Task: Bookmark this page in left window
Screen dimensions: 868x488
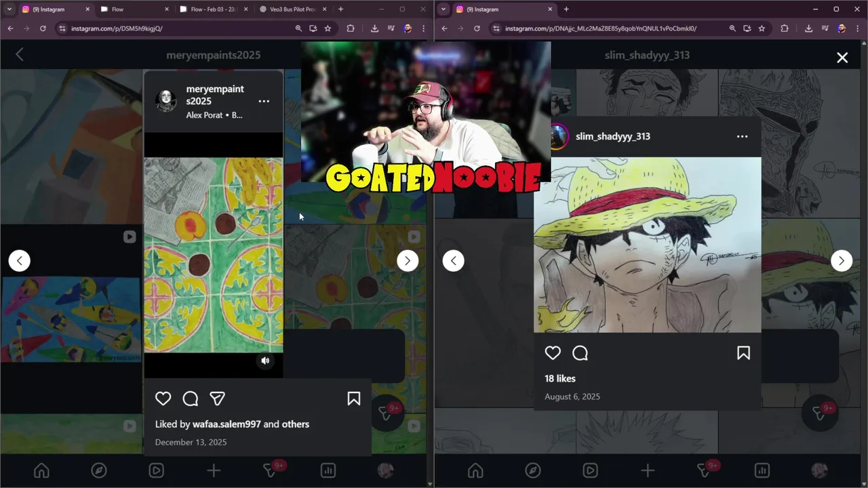Action: point(328,28)
